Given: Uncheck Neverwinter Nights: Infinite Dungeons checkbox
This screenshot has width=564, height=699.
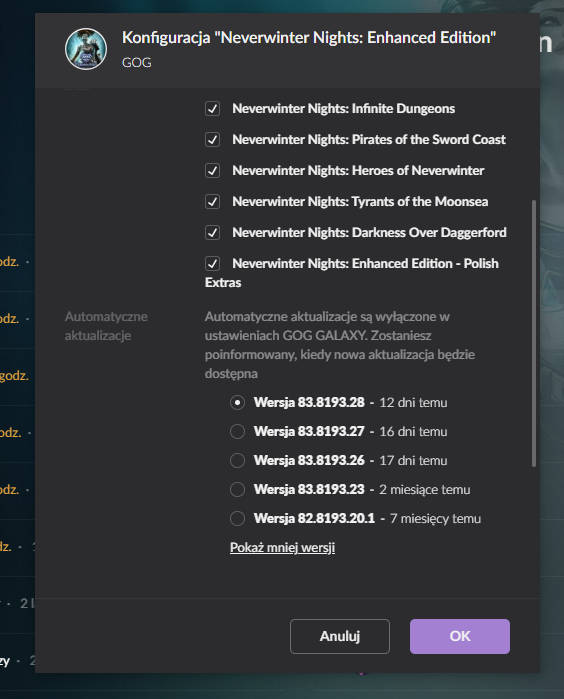Looking at the screenshot, I should point(212,109).
